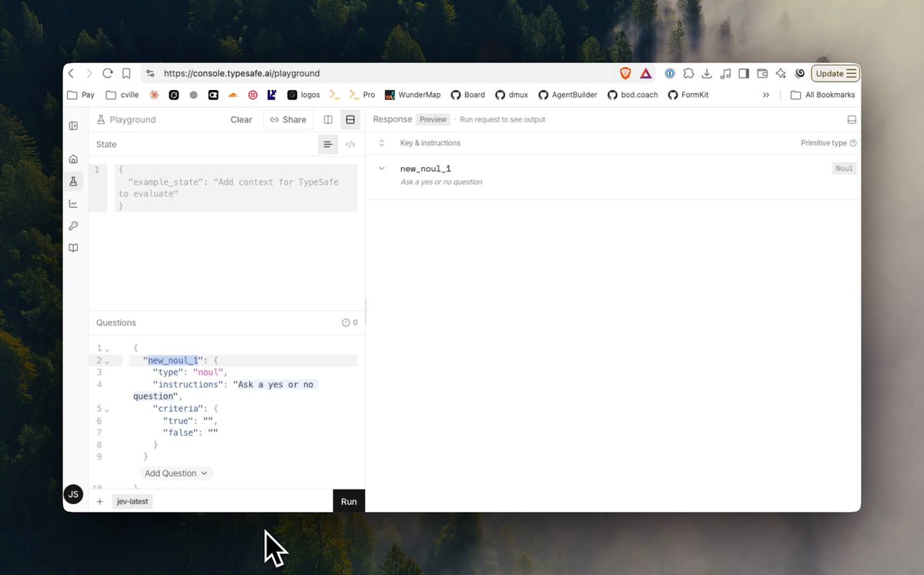The width and height of the screenshot is (924, 575).
Task: Open the Home page from sidebar
Action: (x=73, y=159)
